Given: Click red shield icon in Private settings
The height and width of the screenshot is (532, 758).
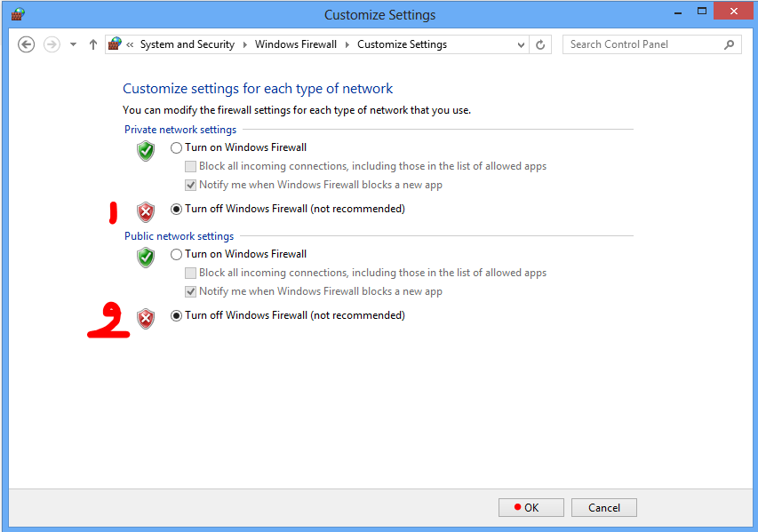Looking at the screenshot, I should coord(146,212).
